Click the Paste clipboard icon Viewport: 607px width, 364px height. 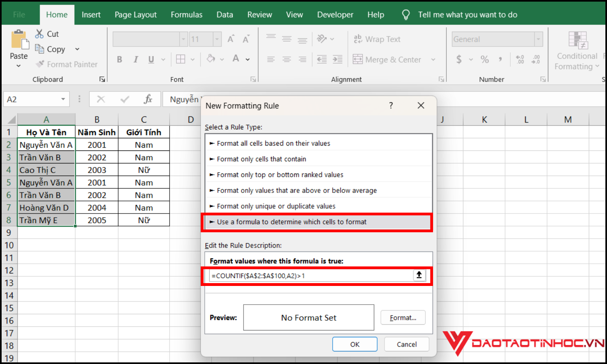tap(19, 40)
